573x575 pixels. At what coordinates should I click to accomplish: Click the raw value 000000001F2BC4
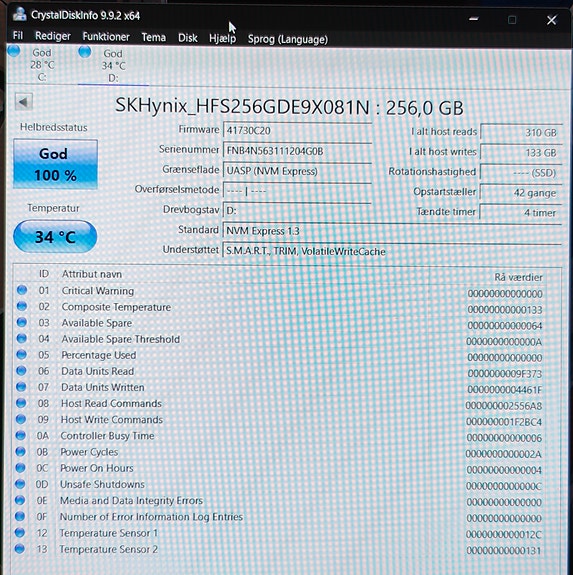point(504,422)
